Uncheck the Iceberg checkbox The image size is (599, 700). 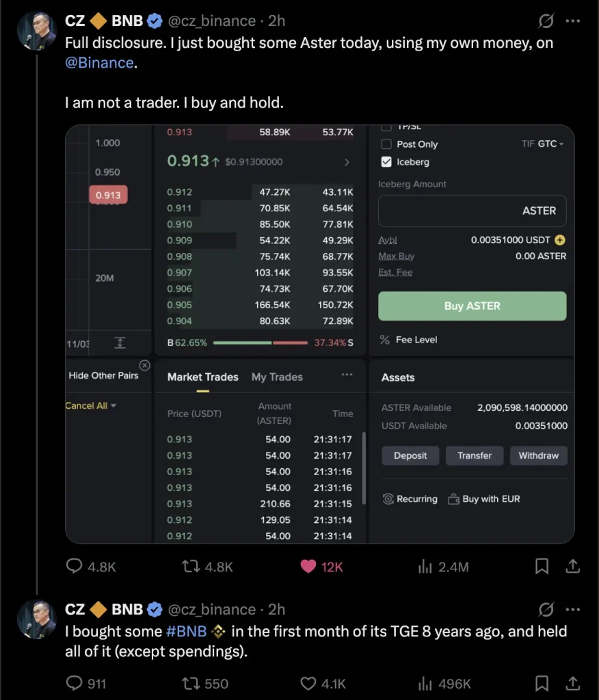386,162
